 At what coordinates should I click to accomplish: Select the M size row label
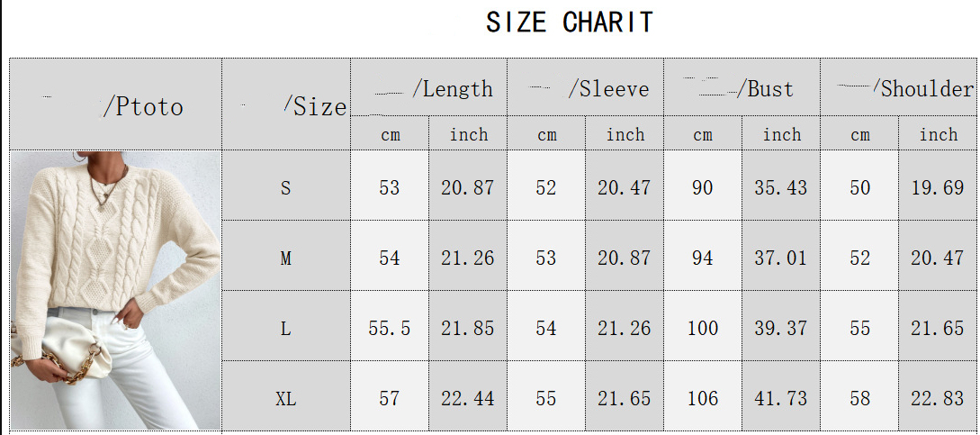(x=286, y=256)
